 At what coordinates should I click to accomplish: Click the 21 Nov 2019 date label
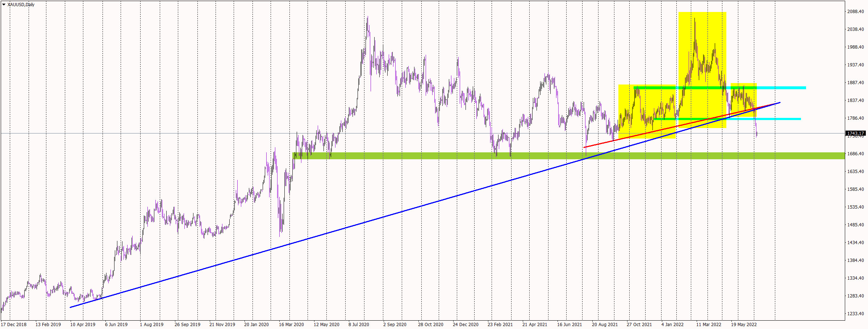tap(222, 325)
